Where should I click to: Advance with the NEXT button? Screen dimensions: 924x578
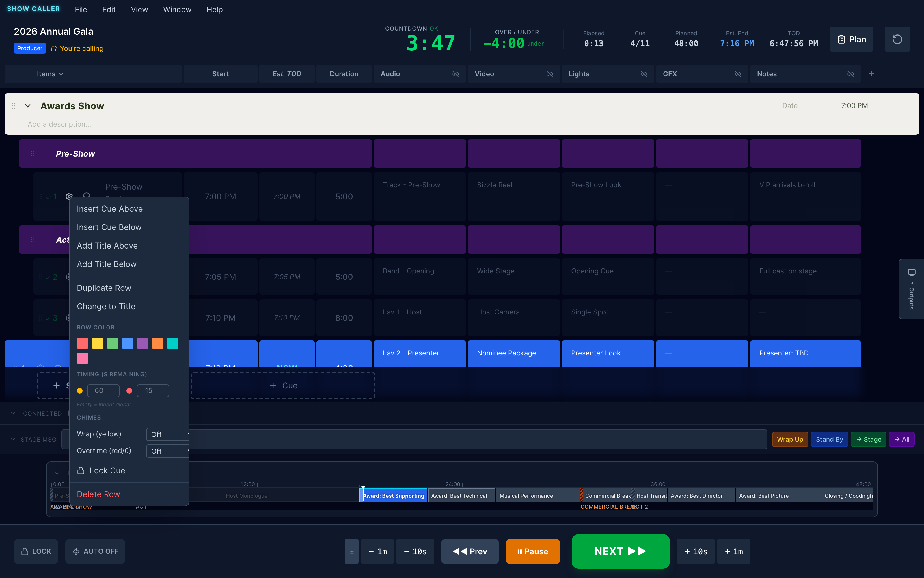coord(621,551)
